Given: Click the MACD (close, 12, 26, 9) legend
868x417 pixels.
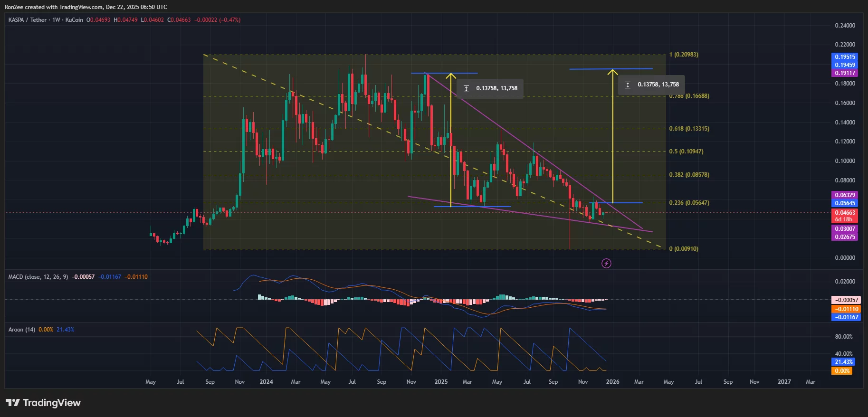Looking at the screenshot, I should point(38,277).
